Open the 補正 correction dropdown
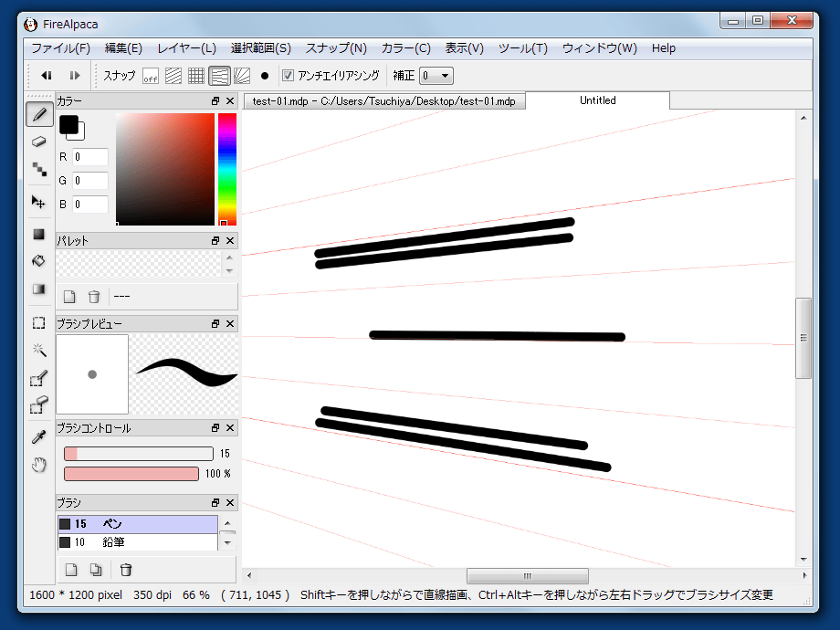Screen dimensions: 840x630 tap(436, 76)
